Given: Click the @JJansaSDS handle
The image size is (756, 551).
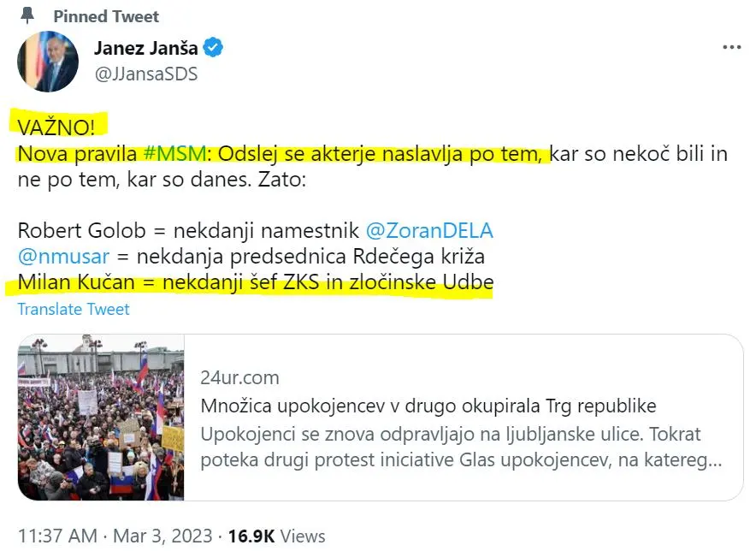Looking at the screenshot, I should [x=146, y=74].
